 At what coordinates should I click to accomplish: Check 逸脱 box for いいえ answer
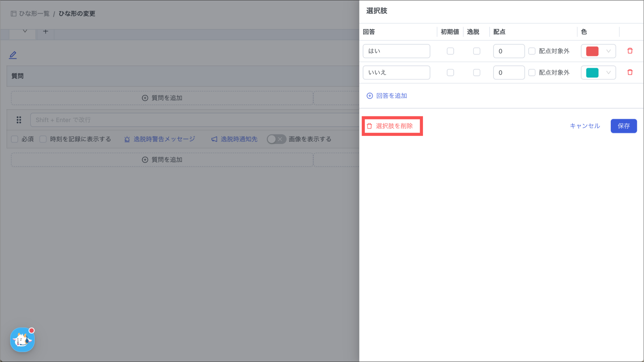pyautogui.click(x=477, y=73)
